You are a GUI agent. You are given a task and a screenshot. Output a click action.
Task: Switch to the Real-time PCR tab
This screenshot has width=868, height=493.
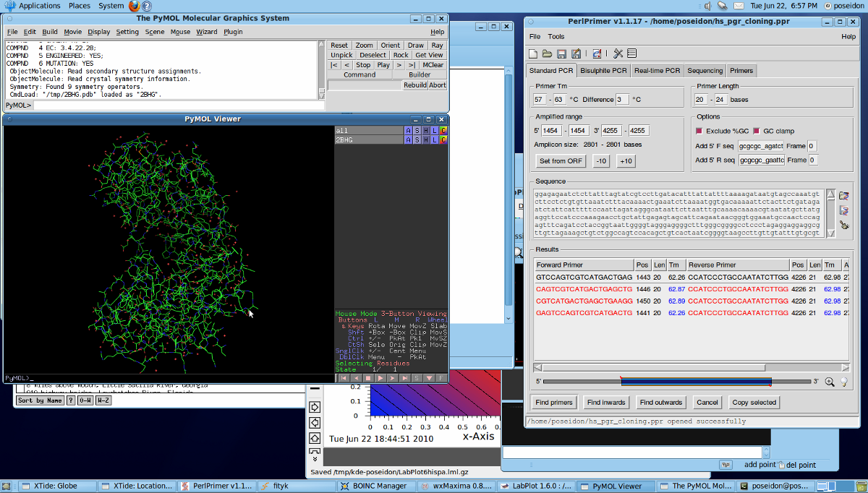point(657,71)
